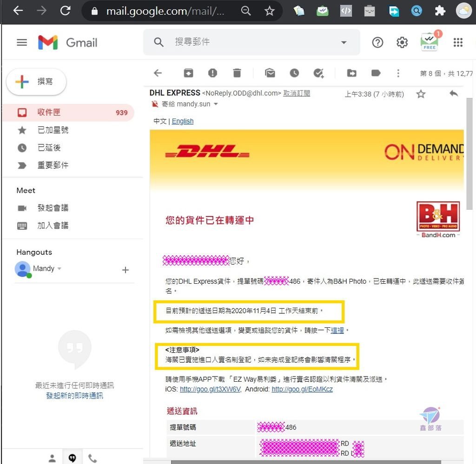The width and height of the screenshot is (476, 464).
Task: Return to inbox with back arrow
Action: click(x=158, y=73)
